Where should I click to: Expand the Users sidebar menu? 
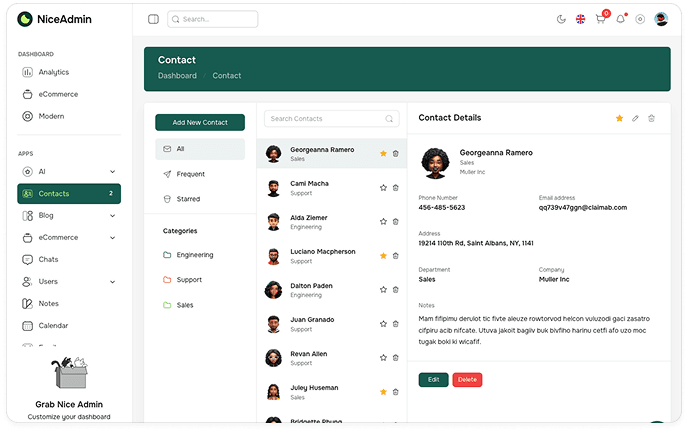(x=112, y=282)
